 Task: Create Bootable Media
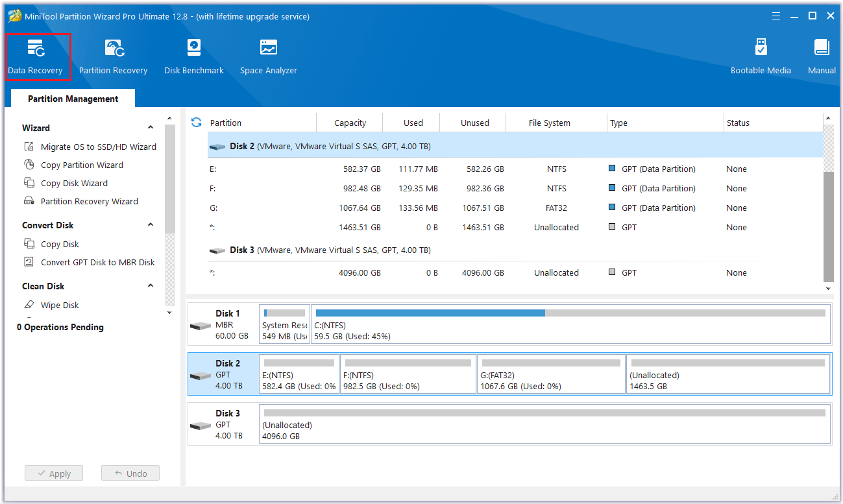(761, 57)
